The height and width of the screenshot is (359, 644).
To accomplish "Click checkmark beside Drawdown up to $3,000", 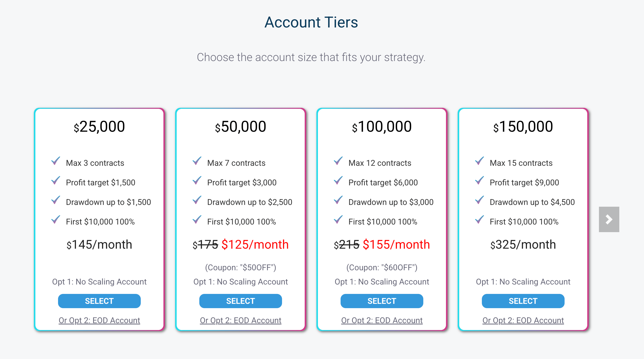I will (x=338, y=200).
